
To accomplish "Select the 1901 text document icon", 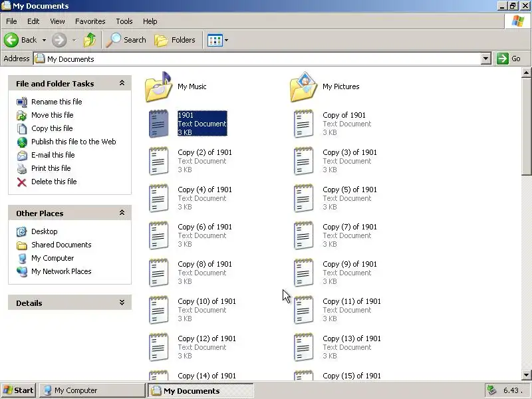I will coord(158,124).
